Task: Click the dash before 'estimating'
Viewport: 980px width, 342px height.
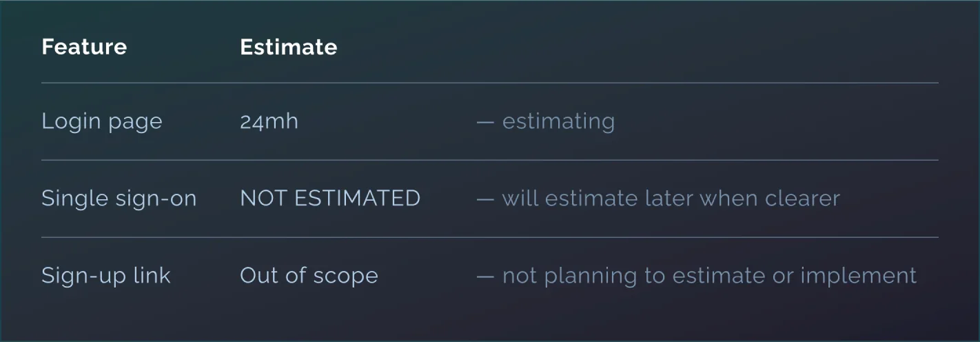Action: [x=485, y=122]
